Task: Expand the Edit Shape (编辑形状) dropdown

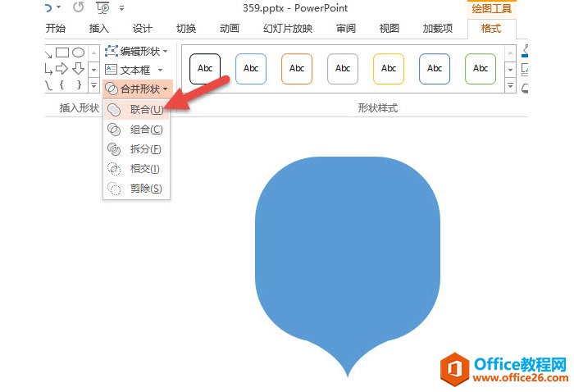Action: (138, 51)
